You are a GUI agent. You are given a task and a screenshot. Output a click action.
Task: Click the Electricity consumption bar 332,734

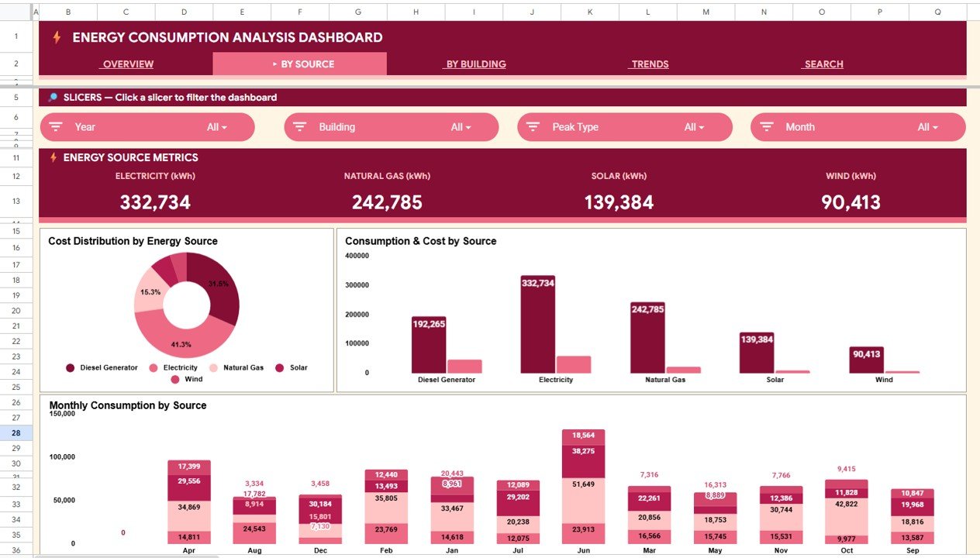pyautogui.click(x=537, y=325)
